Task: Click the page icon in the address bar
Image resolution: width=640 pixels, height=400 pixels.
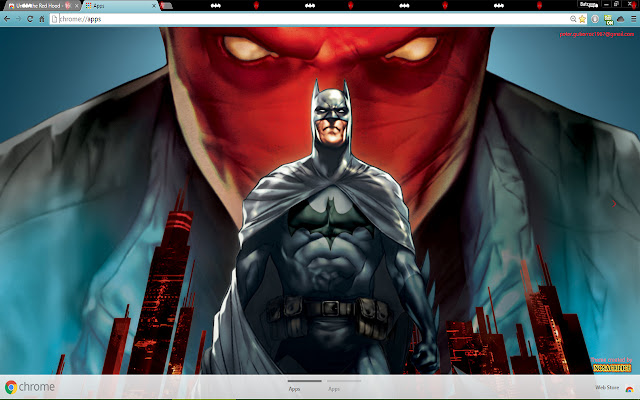Action: click(54, 19)
